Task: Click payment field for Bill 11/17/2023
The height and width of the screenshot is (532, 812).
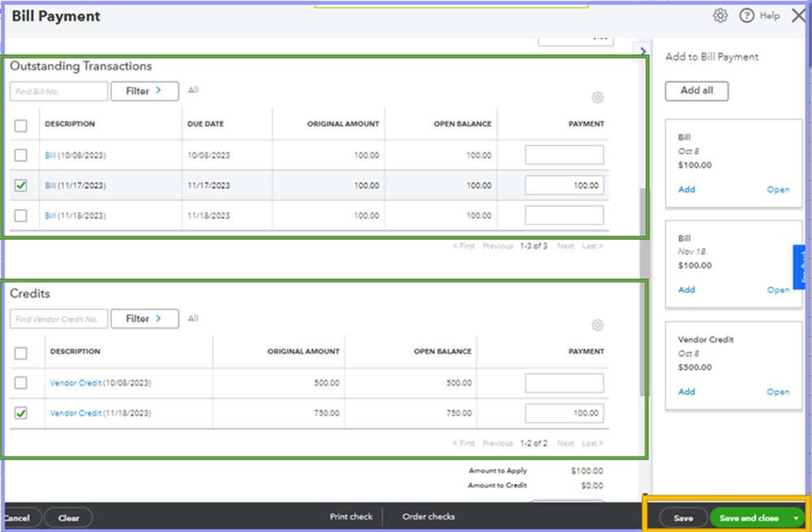Action: pyautogui.click(x=564, y=185)
